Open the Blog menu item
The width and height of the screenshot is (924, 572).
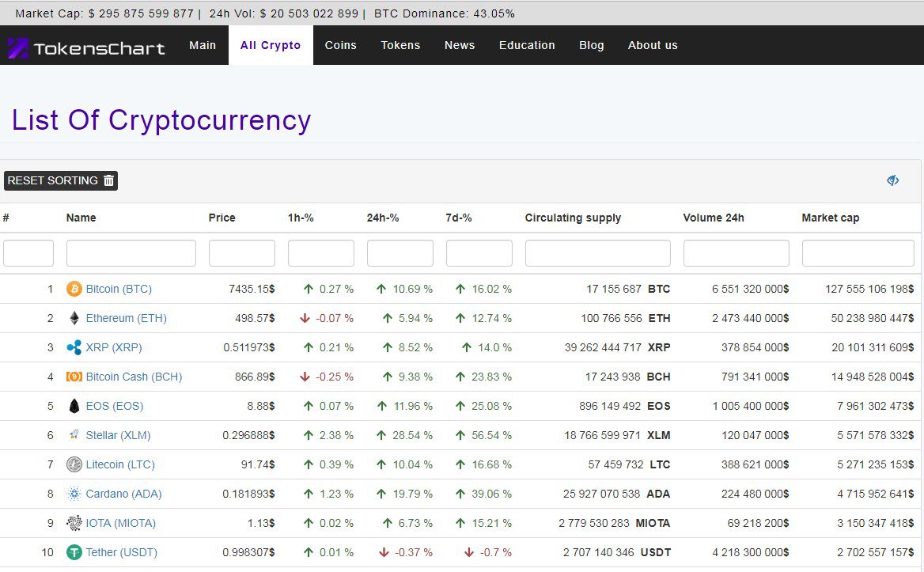591,45
